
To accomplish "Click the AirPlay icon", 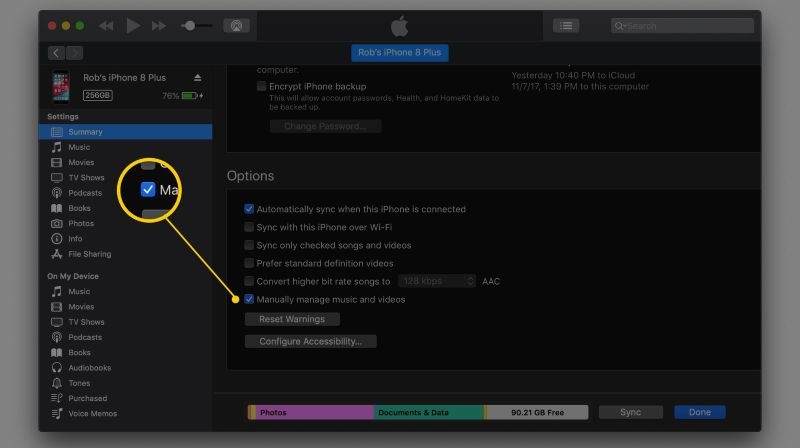I will (237, 25).
